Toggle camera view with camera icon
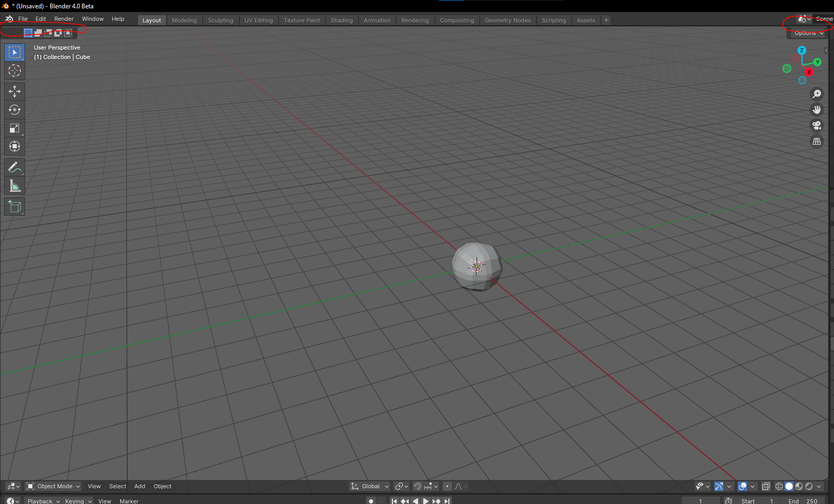Image resolution: width=834 pixels, height=504 pixels. [817, 125]
